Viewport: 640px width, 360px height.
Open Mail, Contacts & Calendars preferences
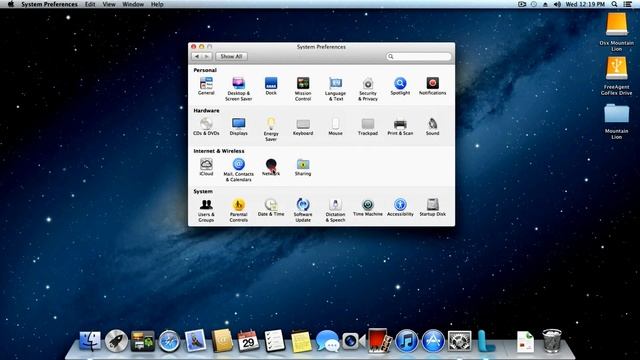point(238,169)
